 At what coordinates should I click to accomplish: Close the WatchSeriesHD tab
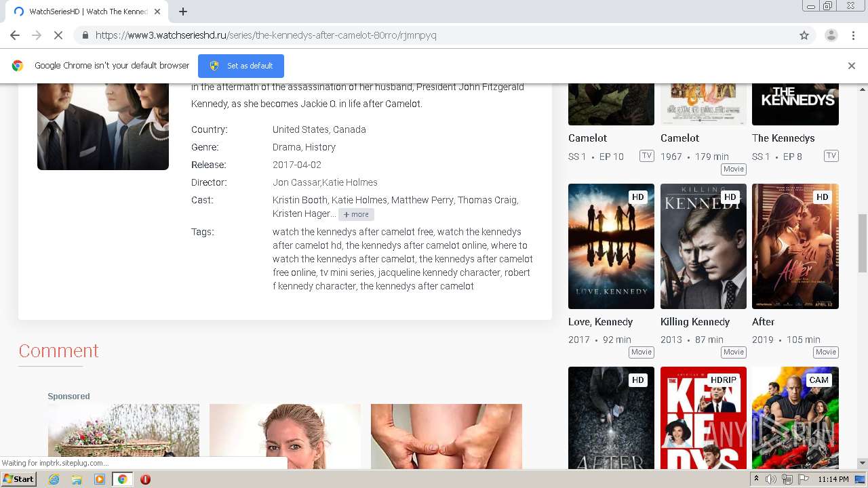coord(157,12)
